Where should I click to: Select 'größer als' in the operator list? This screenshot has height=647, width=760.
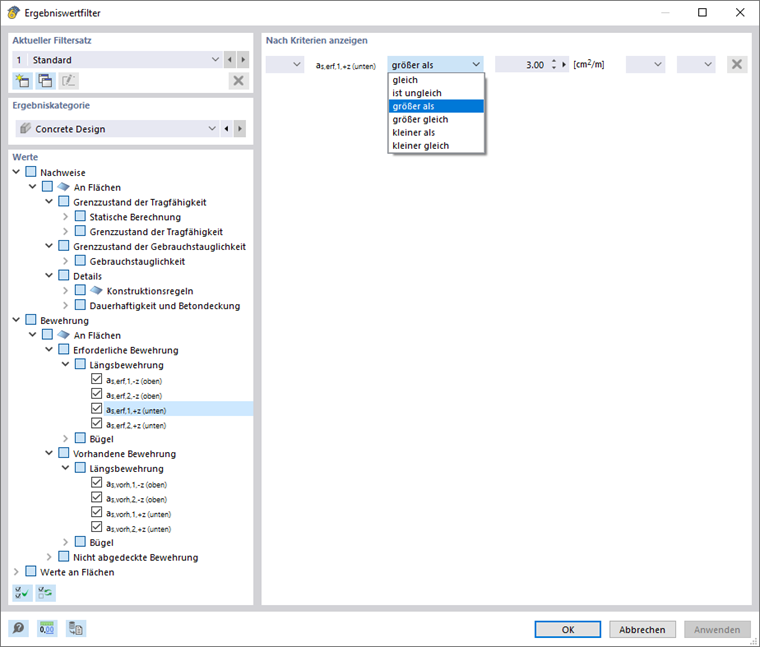436,106
